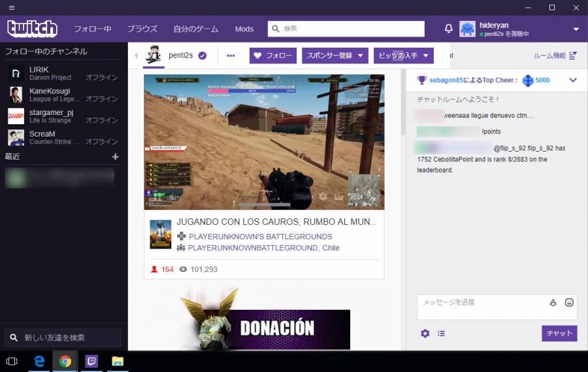Screen dimensions: 588x372
Task: Click the search magnifier icon
Action: (275, 29)
